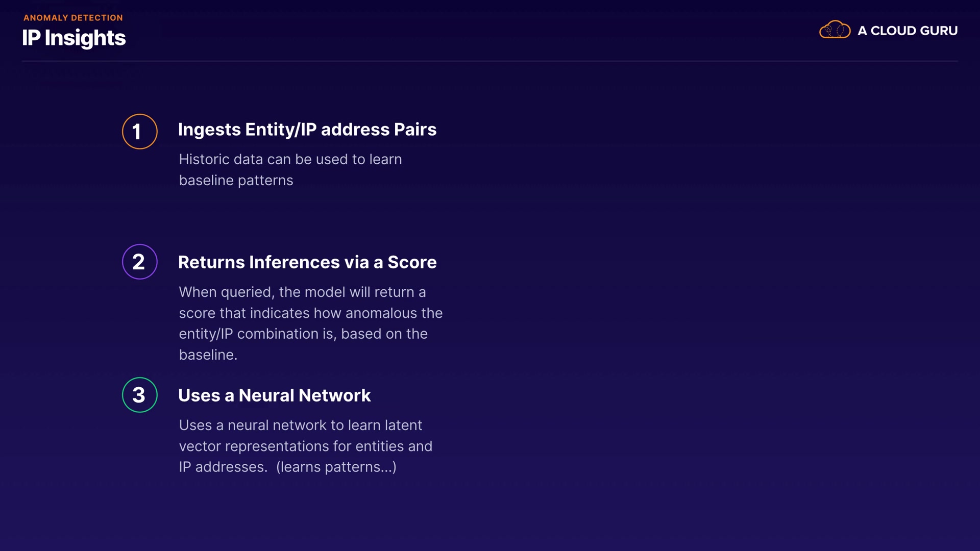
Task: Click the line score that indicates how anomalous
Action: [x=310, y=313]
